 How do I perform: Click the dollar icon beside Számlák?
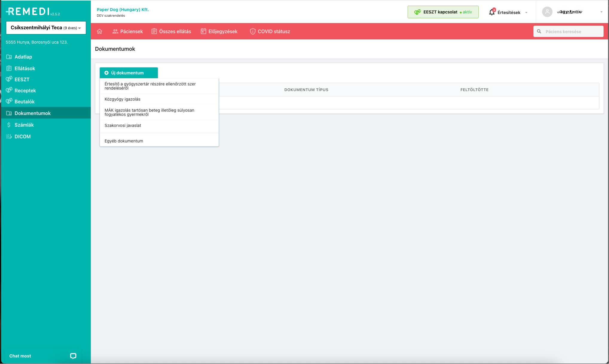click(x=9, y=125)
